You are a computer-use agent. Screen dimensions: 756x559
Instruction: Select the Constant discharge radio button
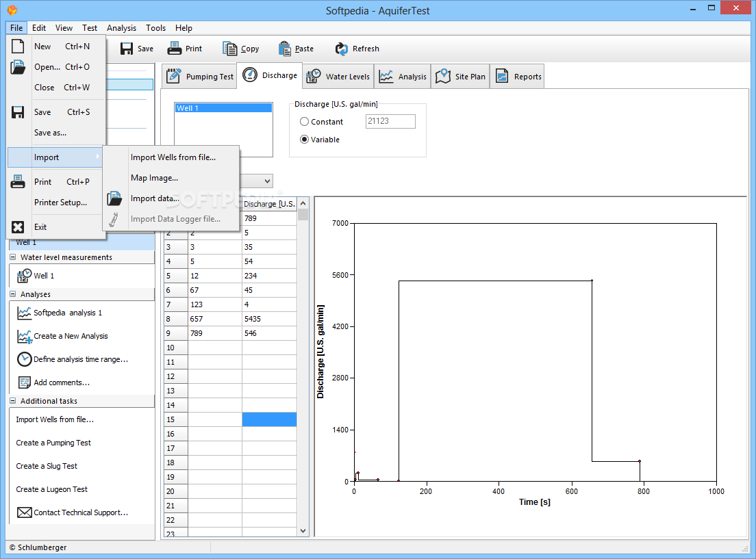click(x=304, y=121)
